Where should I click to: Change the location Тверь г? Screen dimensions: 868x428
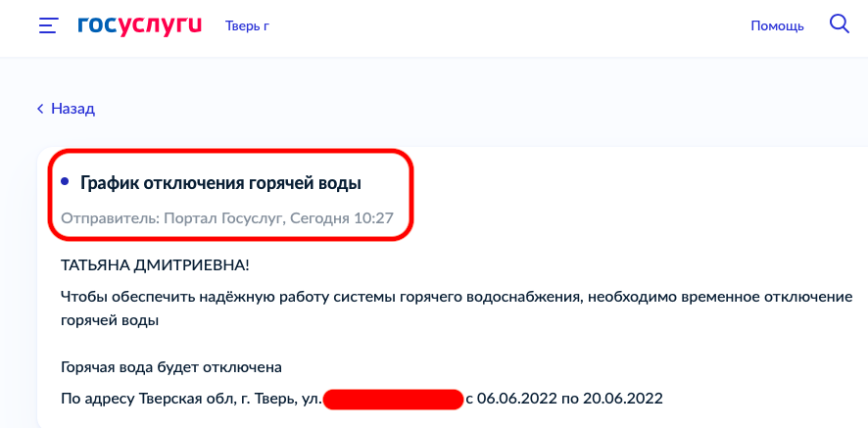tap(247, 25)
